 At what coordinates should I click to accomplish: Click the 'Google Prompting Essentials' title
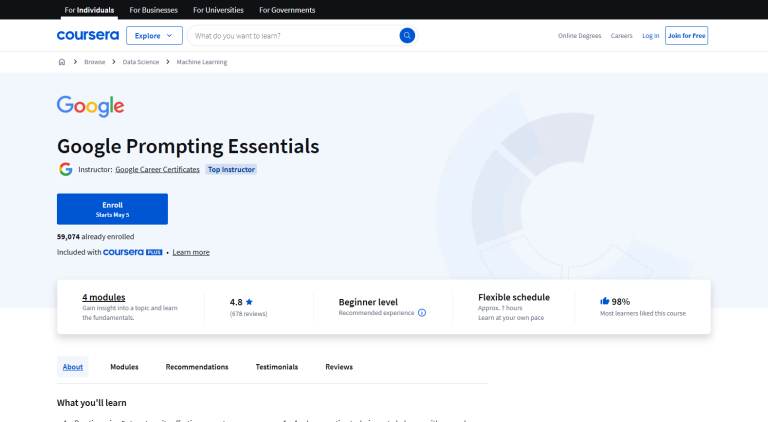(x=188, y=146)
